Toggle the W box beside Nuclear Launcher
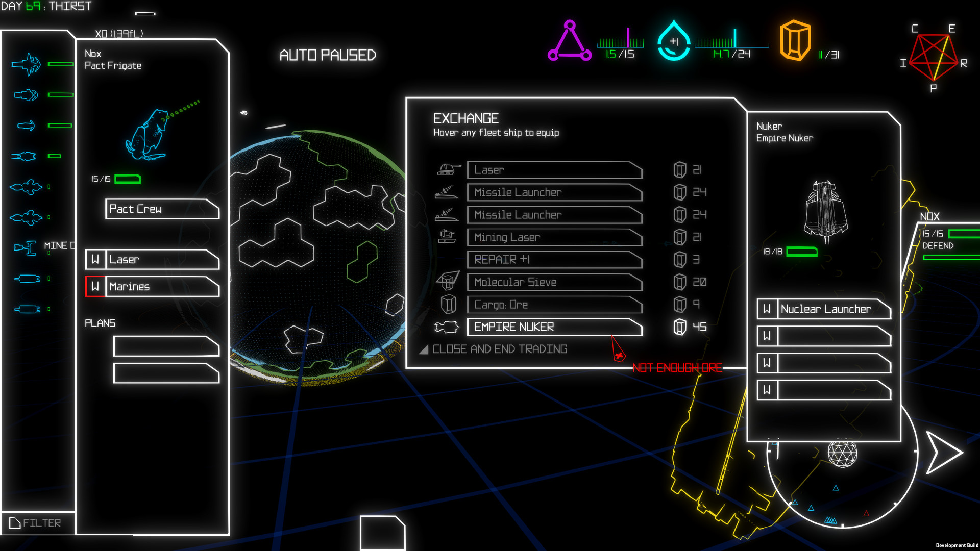 pos(767,309)
